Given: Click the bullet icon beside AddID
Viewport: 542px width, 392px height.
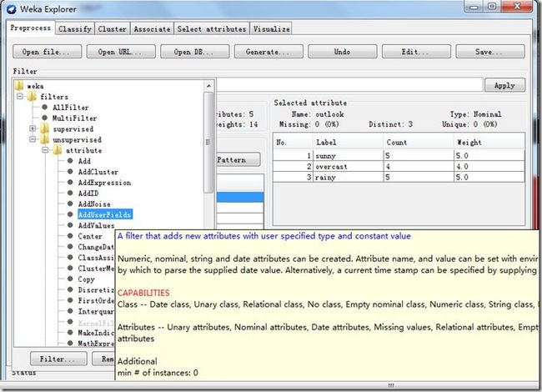Looking at the screenshot, I should (x=70, y=193).
